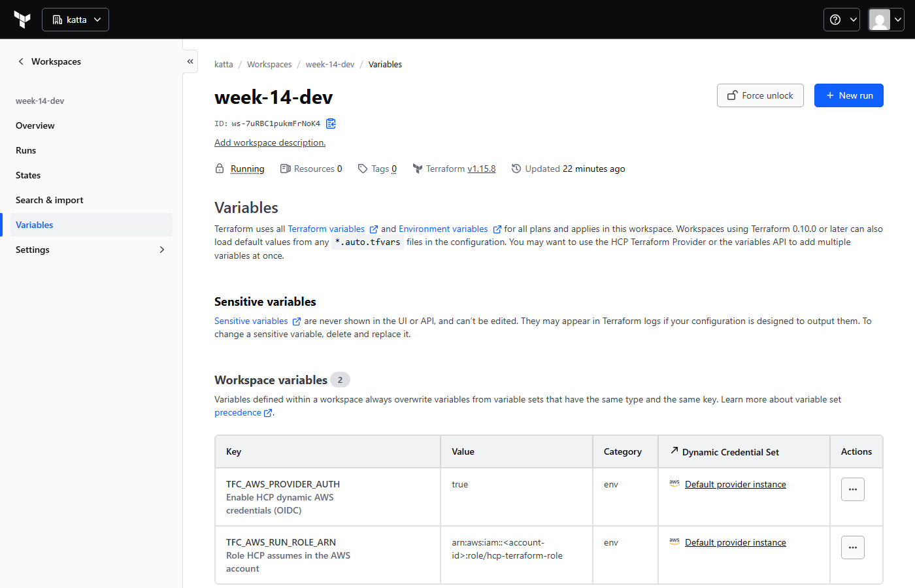Start a New run

click(x=849, y=95)
